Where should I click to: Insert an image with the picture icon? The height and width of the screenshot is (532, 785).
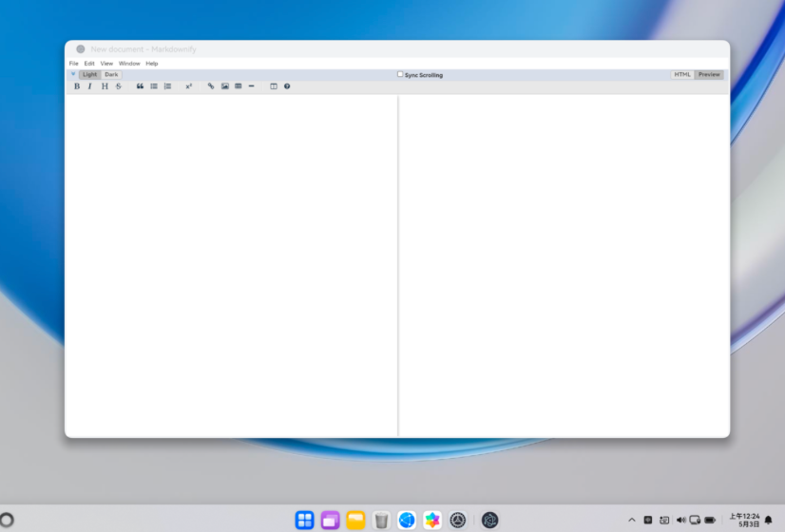click(225, 86)
